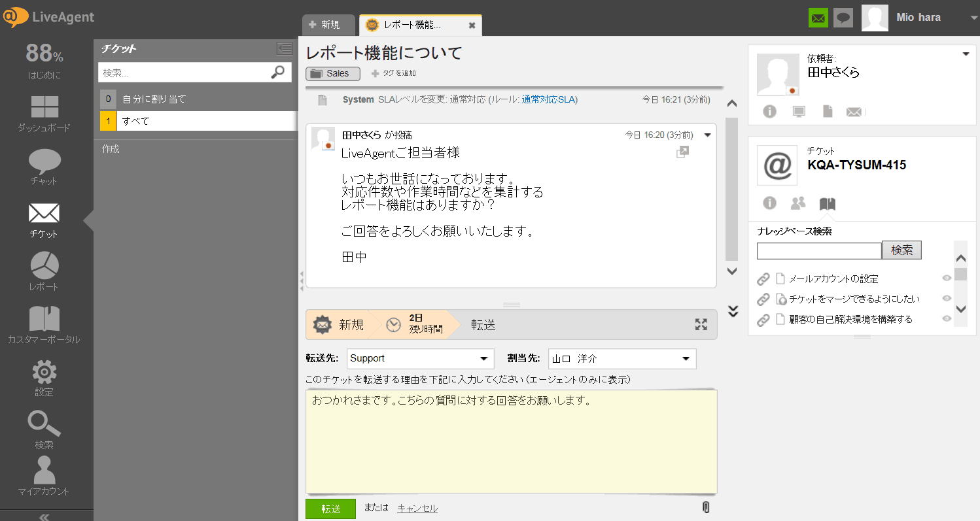Toggle visibility of 顧客の自己解決環境を構築する article
The height and width of the screenshot is (521, 980).
(946, 318)
